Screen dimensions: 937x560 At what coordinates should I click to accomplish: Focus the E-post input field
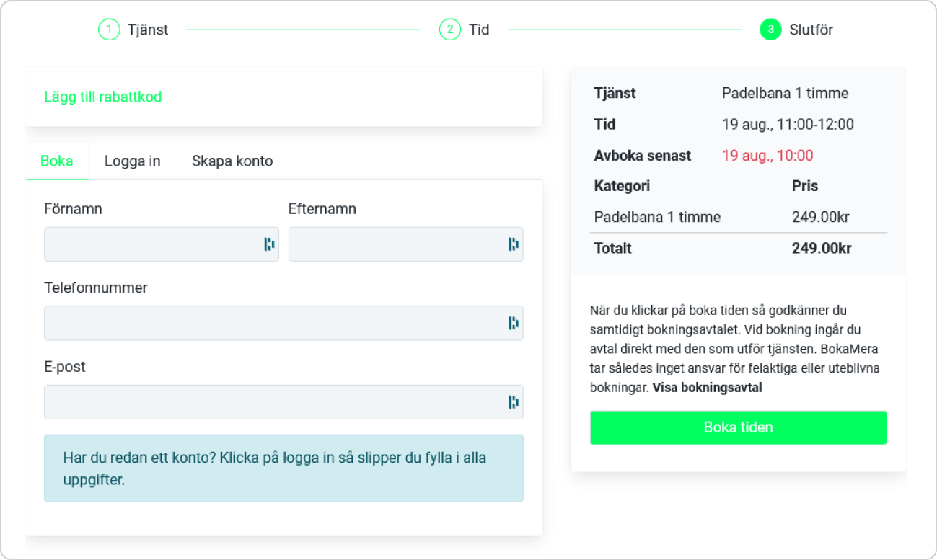[x=283, y=402]
